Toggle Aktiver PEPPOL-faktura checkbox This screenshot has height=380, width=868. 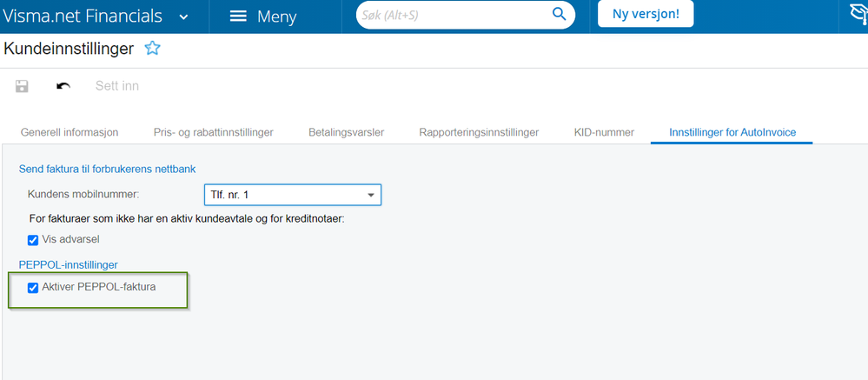pos(33,288)
